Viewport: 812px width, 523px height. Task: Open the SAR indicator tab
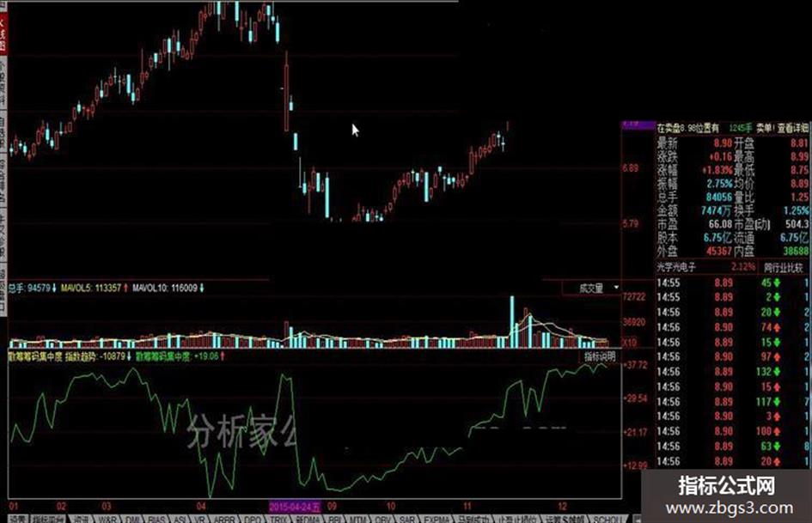(x=407, y=519)
